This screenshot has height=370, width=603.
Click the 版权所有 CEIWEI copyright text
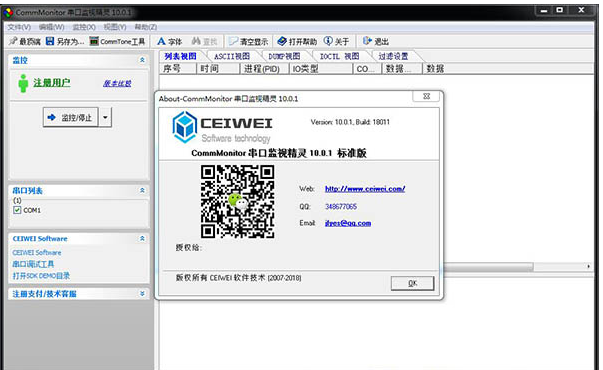point(238,278)
